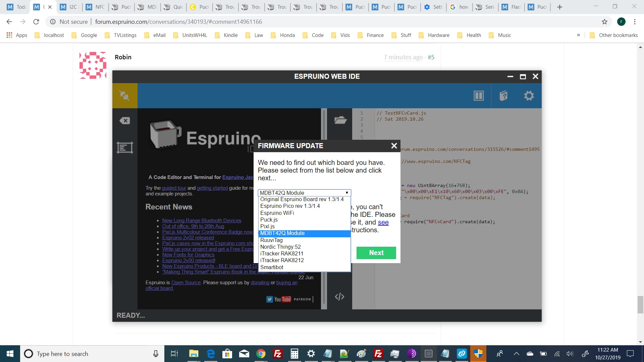
Task: Open the taskbar Calculator icon
Action: pyautogui.click(x=294, y=354)
